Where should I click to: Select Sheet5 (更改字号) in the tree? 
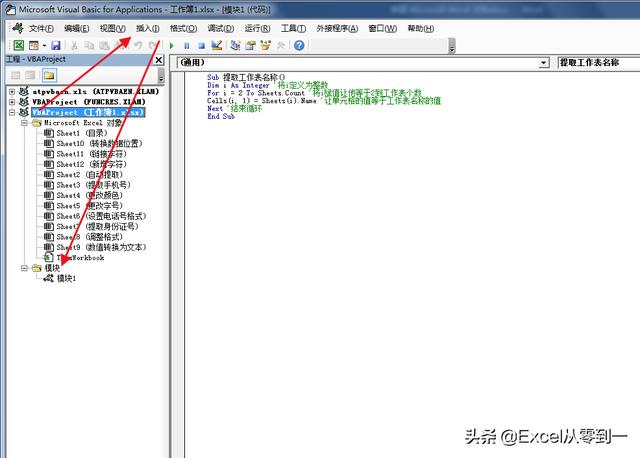click(89, 206)
